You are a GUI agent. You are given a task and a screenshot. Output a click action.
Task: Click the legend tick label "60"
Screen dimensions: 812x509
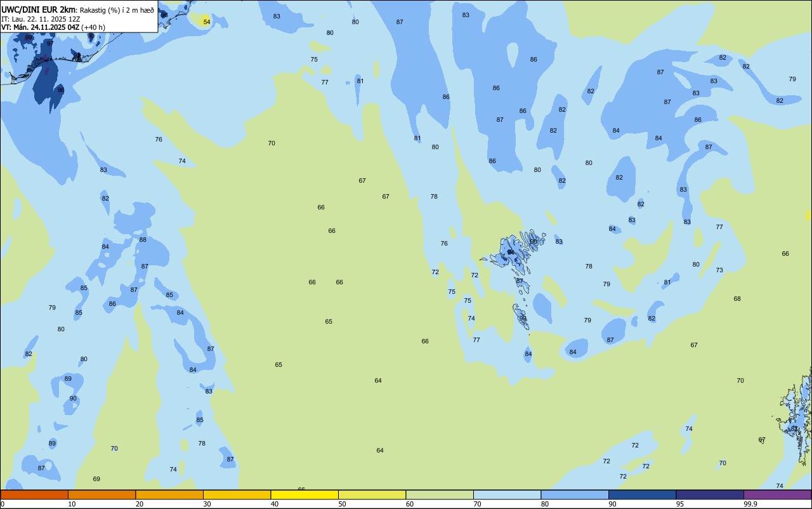410,504
